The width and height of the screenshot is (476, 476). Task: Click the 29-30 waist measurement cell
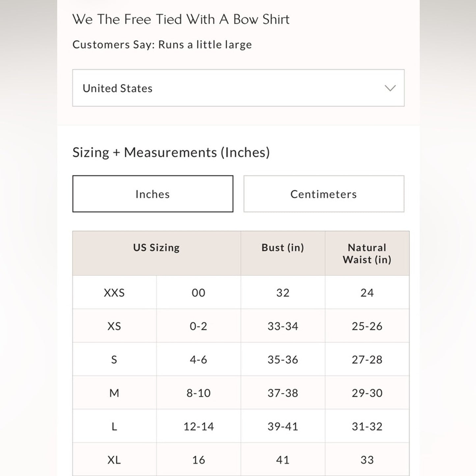(x=367, y=393)
